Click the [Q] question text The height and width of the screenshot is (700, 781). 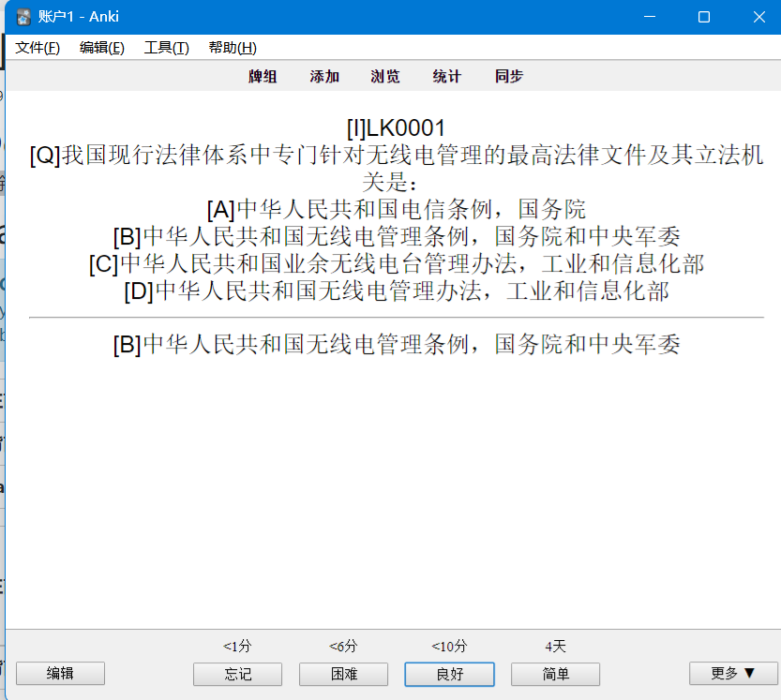tap(397, 169)
